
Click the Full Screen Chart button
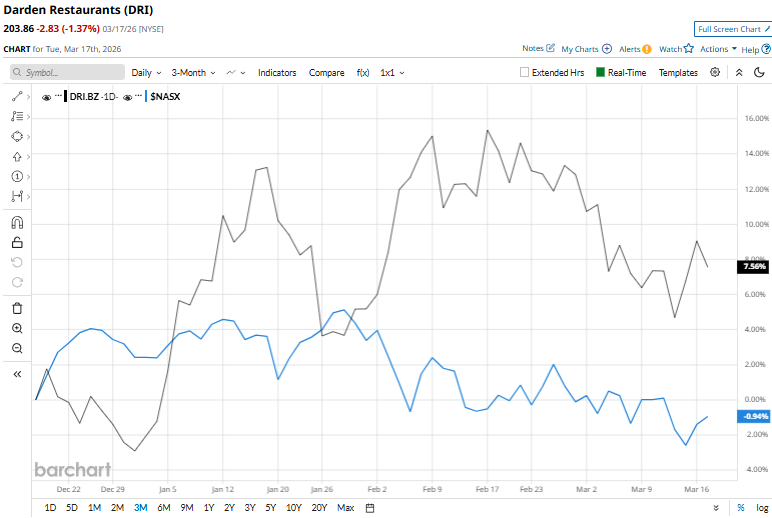point(732,29)
